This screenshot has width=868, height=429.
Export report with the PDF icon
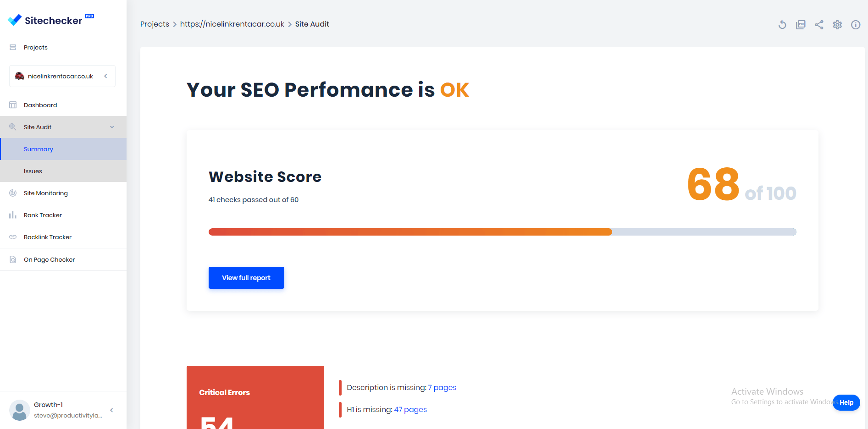[801, 25]
